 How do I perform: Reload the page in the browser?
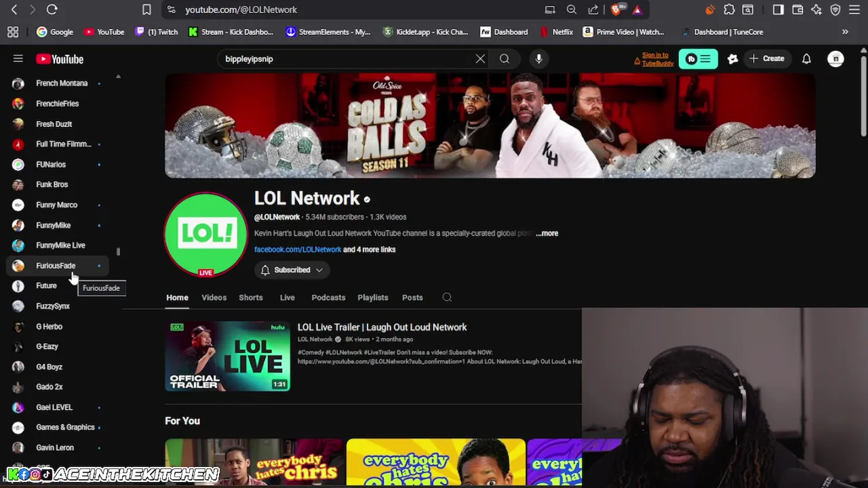(52, 9)
